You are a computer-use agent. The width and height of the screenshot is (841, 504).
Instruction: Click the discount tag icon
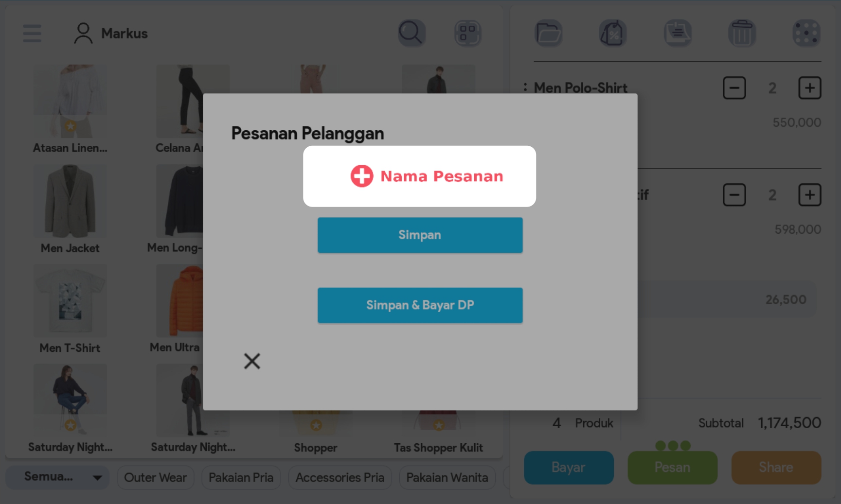tap(613, 33)
